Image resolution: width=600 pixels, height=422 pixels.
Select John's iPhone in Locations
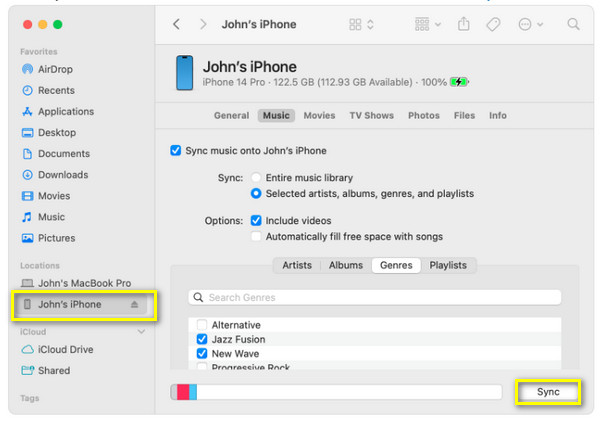(x=80, y=304)
